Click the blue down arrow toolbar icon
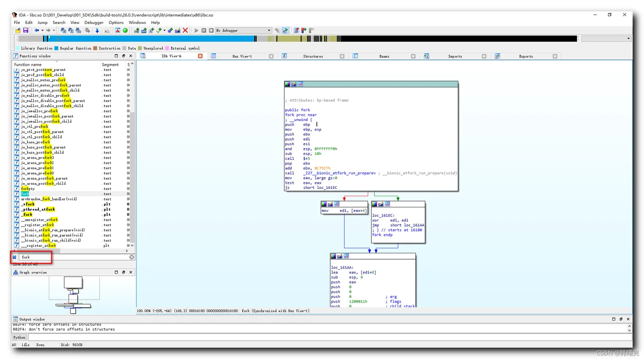The height and width of the screenshot is (359, 644). click(97, 30)
